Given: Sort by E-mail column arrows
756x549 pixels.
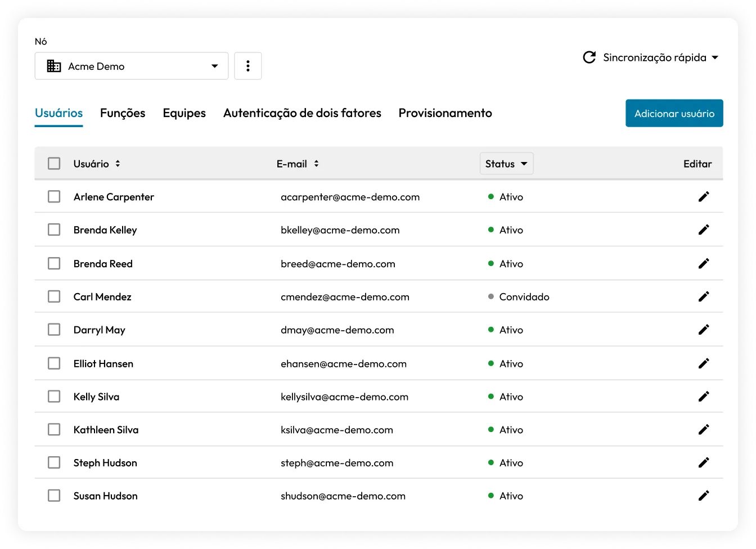Looking at the screenshot, I should coord(316,164).
